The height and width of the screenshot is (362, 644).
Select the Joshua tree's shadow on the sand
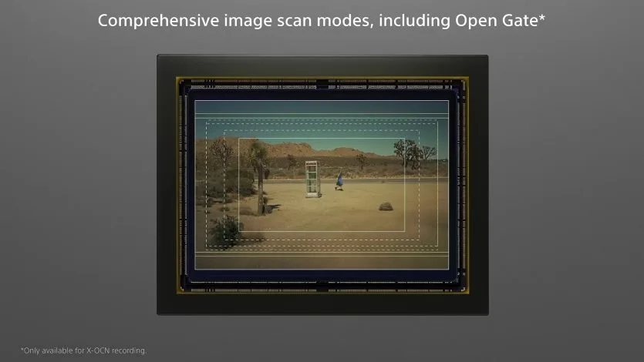click(x=273, y=208)
